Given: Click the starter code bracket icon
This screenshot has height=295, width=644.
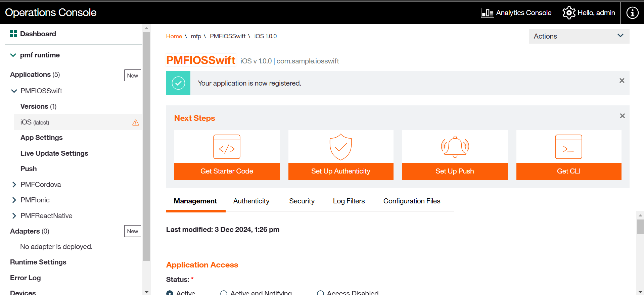Looking at the screenshot, I should click(227, 147).
